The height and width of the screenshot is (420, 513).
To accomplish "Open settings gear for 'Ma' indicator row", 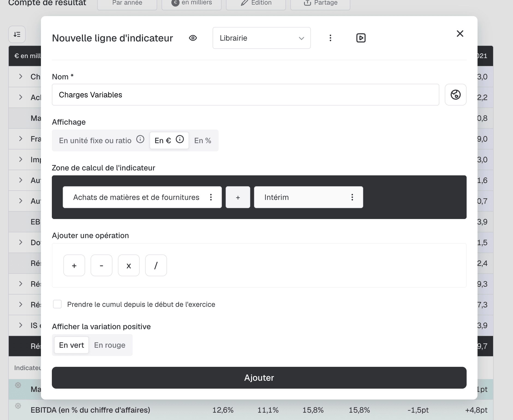I will pos(18,385).
